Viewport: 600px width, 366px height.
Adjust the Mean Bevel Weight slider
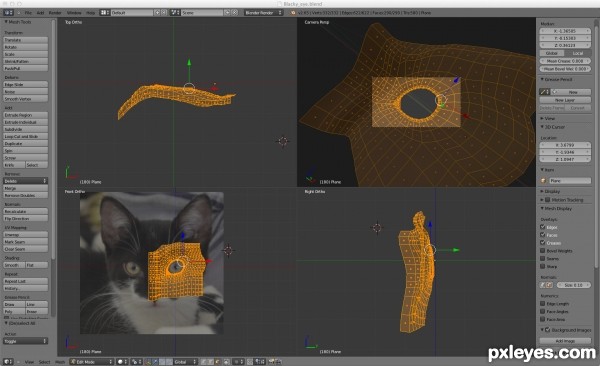pyautogui.click(x=565, y=69)
